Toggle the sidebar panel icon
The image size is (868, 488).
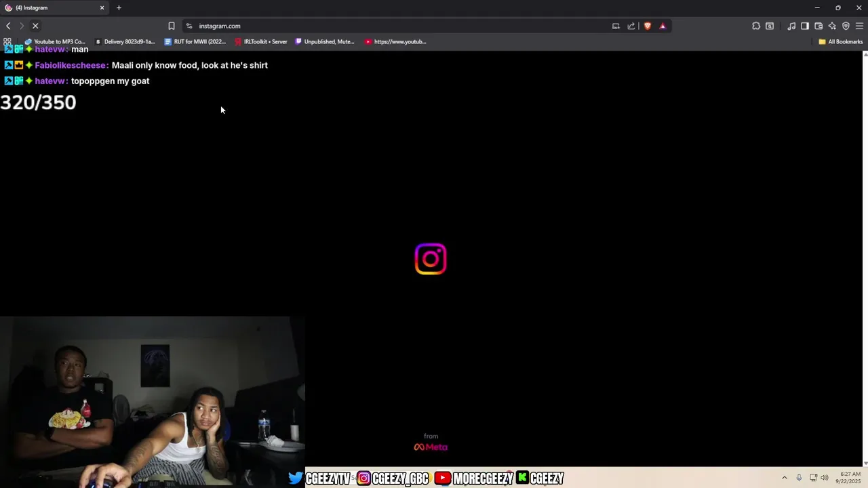805,26
